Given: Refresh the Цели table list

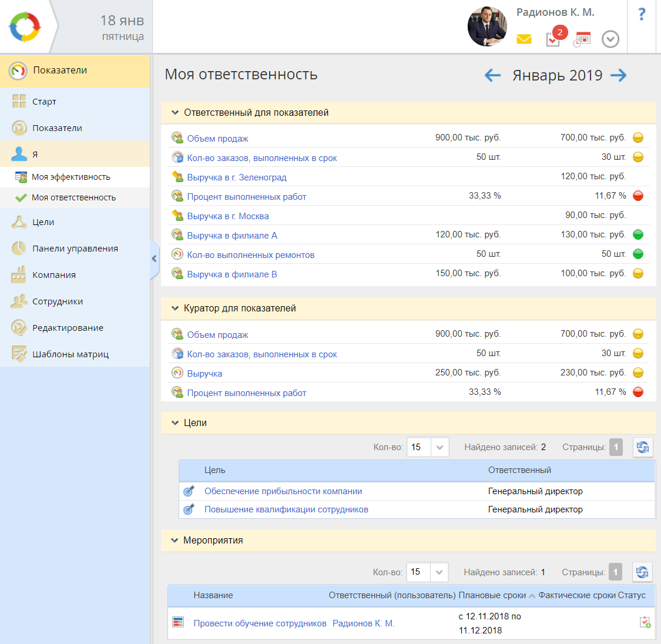Looking at the screenshot, I should (x=643, y=447).
